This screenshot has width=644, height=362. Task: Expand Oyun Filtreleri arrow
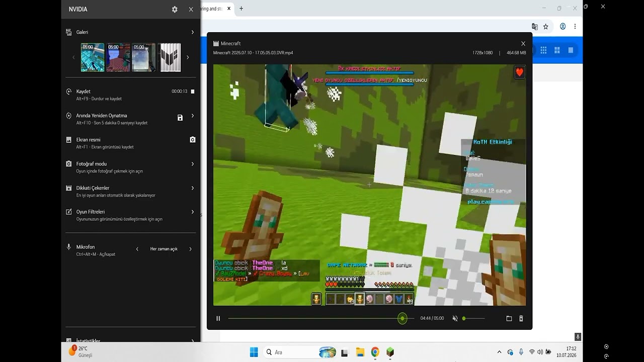coord(192,212)
